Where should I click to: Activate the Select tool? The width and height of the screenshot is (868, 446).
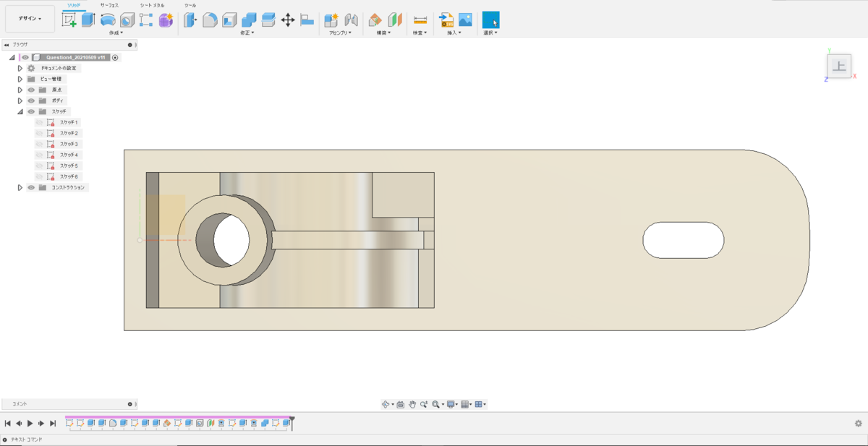pos(491,20)
